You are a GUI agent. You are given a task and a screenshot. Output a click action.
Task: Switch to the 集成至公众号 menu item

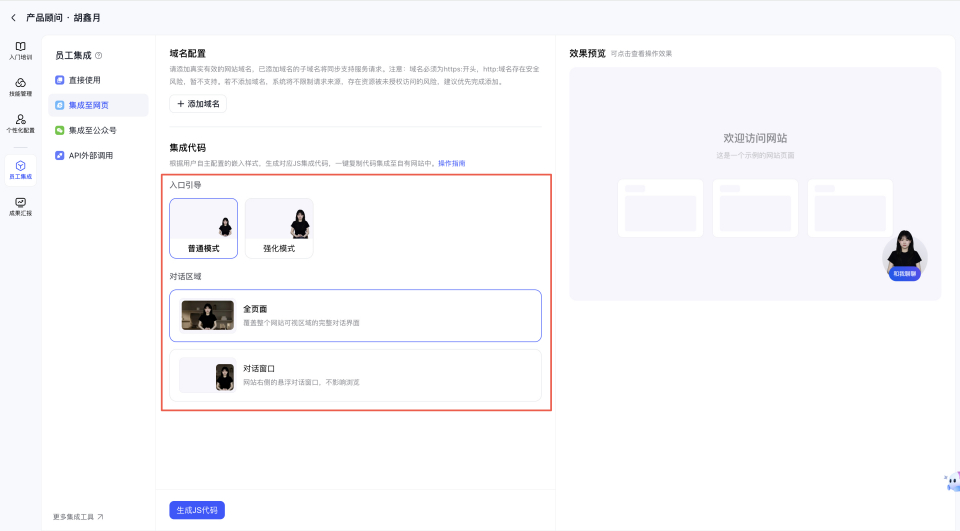(x=92, y=130)
